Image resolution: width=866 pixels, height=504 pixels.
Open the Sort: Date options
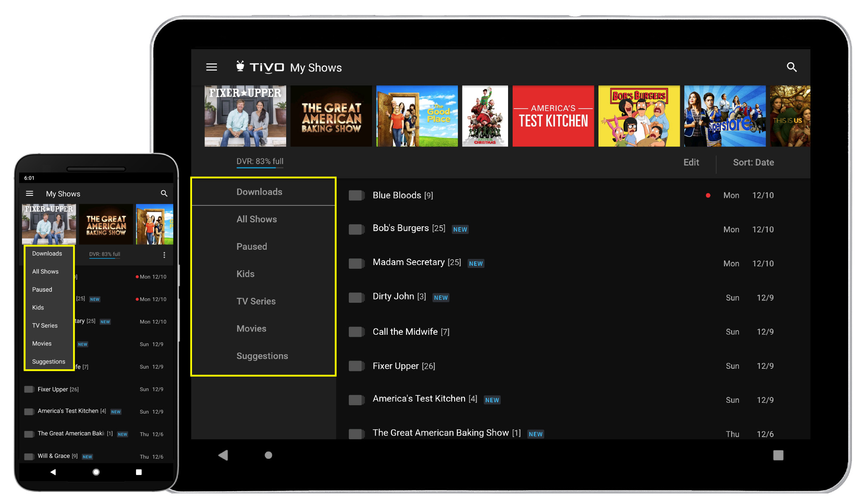coord(754,162)
